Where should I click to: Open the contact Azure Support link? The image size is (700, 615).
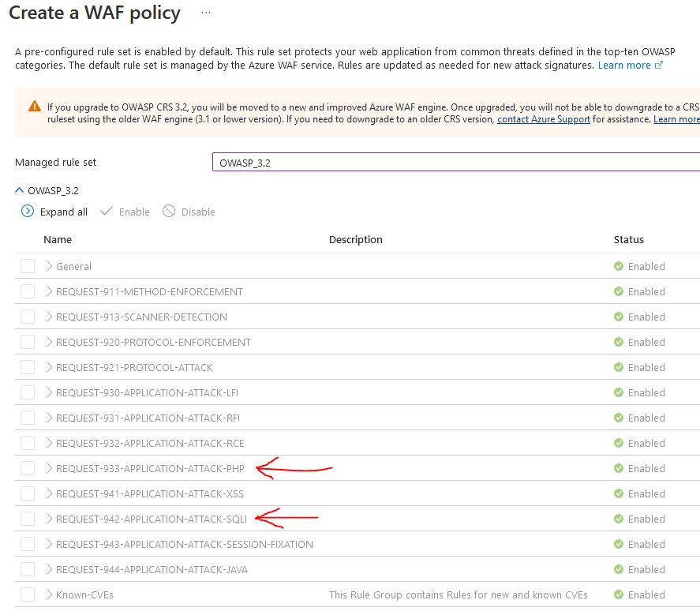[543, 119]
